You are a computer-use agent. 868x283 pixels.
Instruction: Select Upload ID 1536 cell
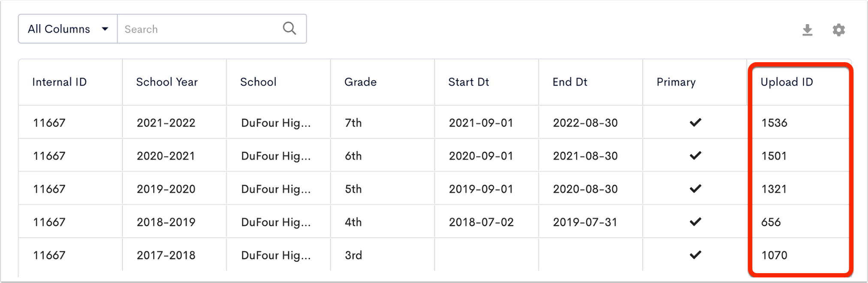pos(774,123)
